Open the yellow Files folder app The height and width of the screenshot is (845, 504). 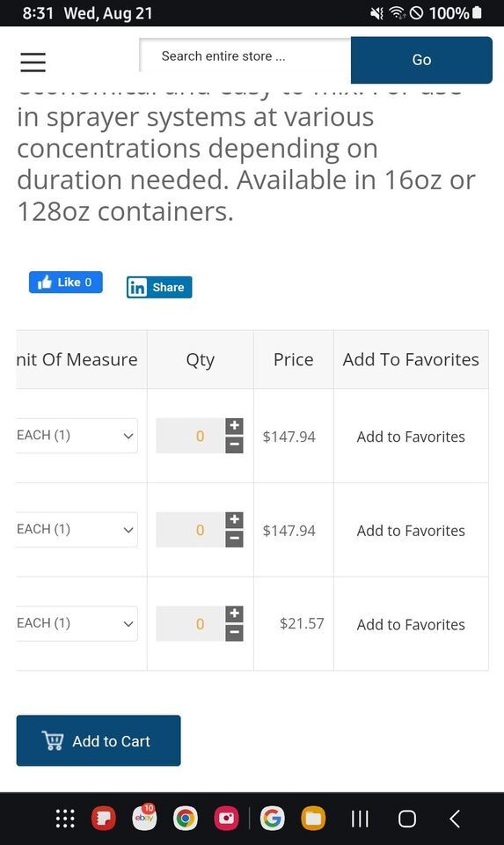[x=313, y=819]
